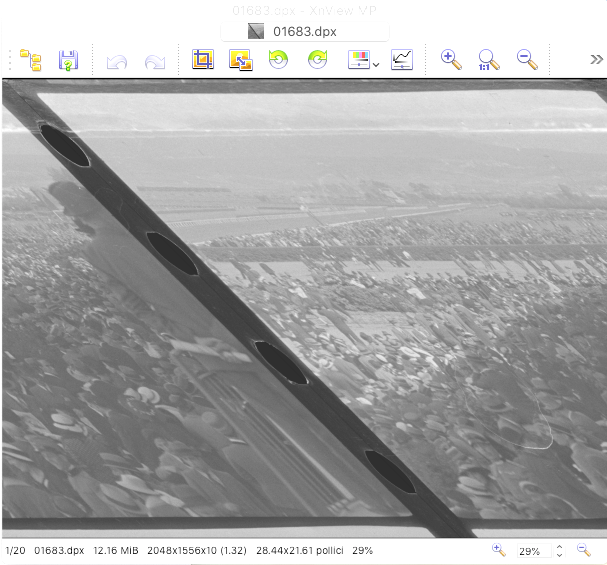Select the Crop tool icon
The image size is (607, 565).
[203, 60]
